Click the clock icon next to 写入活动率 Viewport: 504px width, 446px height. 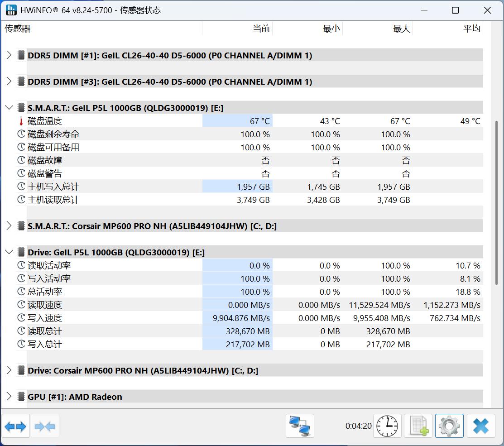click(x=21, y=278)
